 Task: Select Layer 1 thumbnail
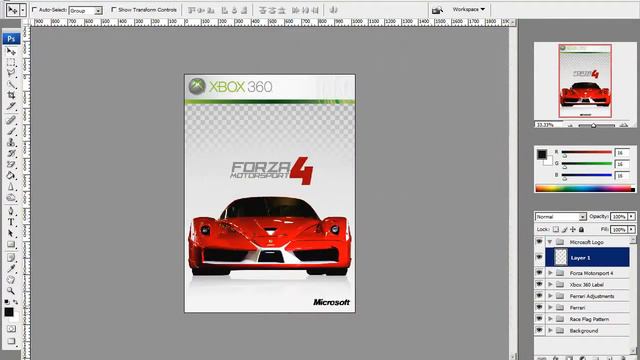click(x=560, y=257)
